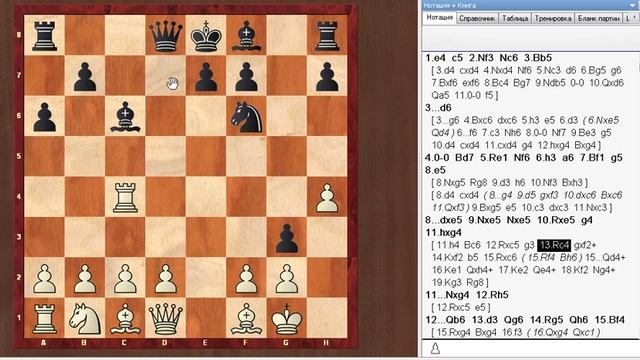Select the black pawn on g3
640x360 pixels.
tap(287, 238)
